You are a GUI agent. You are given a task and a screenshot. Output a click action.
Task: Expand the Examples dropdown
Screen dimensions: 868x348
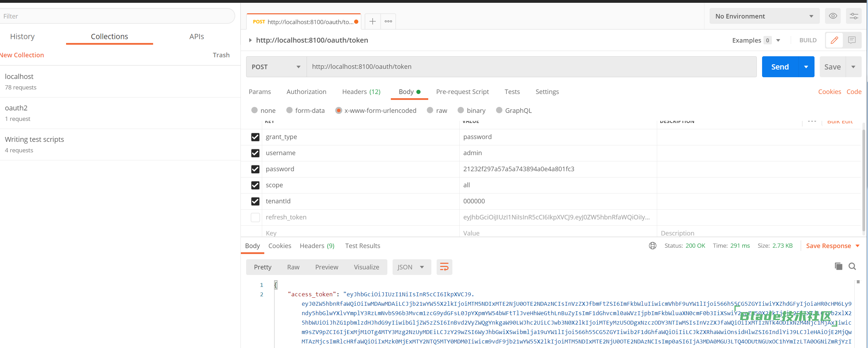[778, 40]
